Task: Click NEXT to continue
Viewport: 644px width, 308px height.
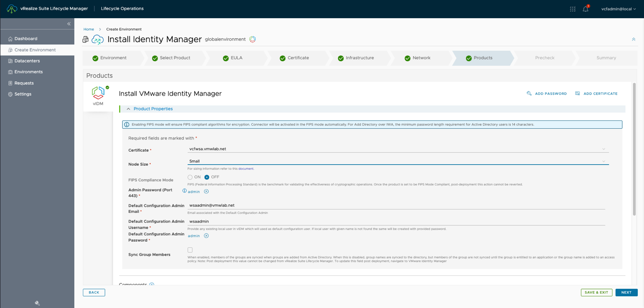Action: click(626, 293)
